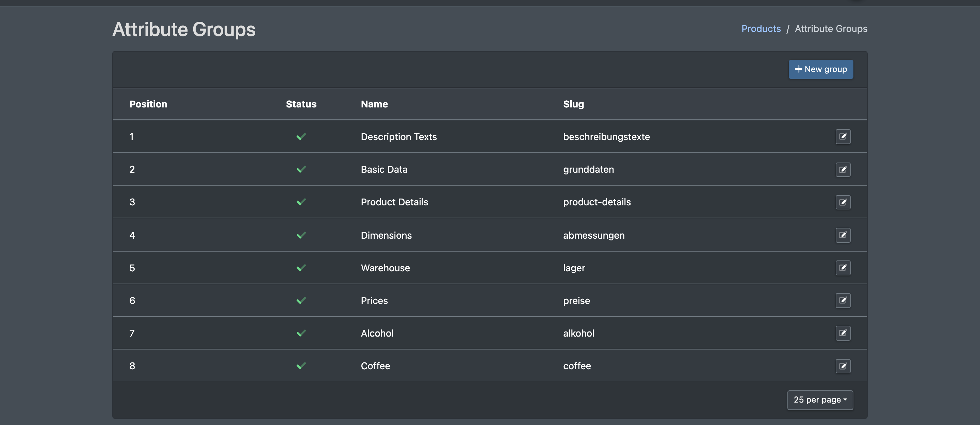Create a new group with New group button
This screenshot has height=425, width=980.
click(821, 69)
